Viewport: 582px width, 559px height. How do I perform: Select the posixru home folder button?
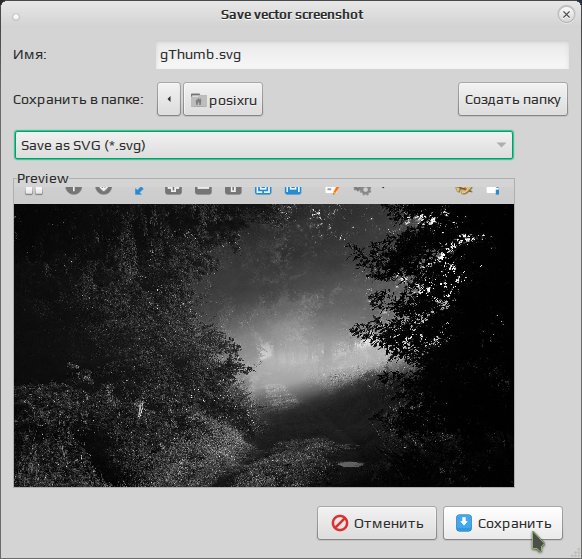(223, 99)
